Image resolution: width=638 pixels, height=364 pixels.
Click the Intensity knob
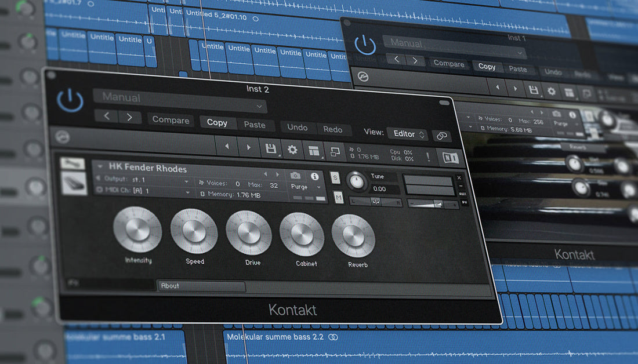pyautogui.click(x=137, y=230)
